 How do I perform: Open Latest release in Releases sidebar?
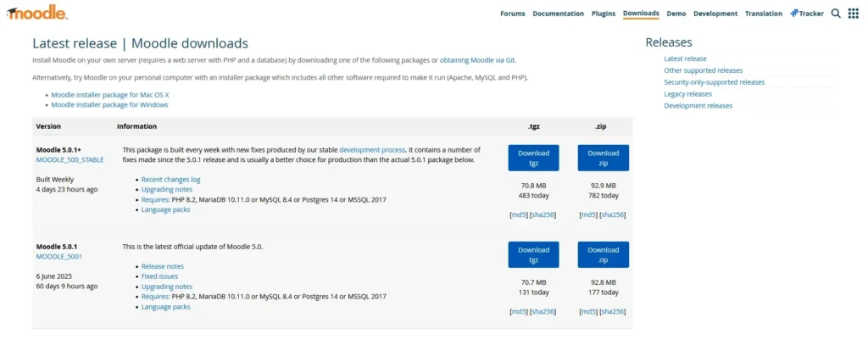685,58
